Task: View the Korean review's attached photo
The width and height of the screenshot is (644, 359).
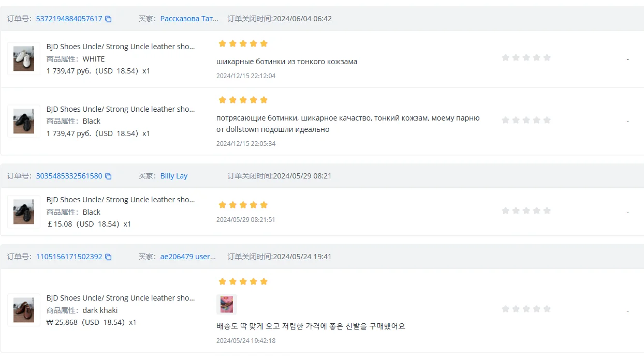Action: (x=226, y=304)
